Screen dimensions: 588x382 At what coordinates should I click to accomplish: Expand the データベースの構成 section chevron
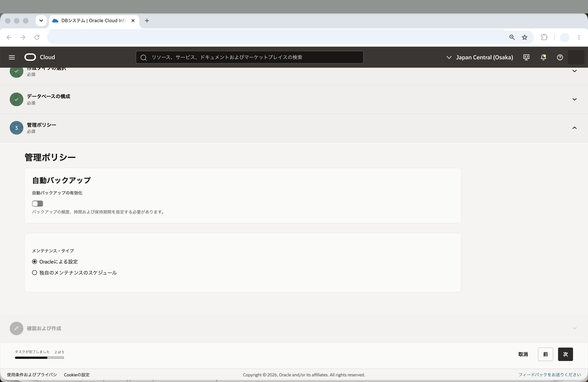(574, 99)
